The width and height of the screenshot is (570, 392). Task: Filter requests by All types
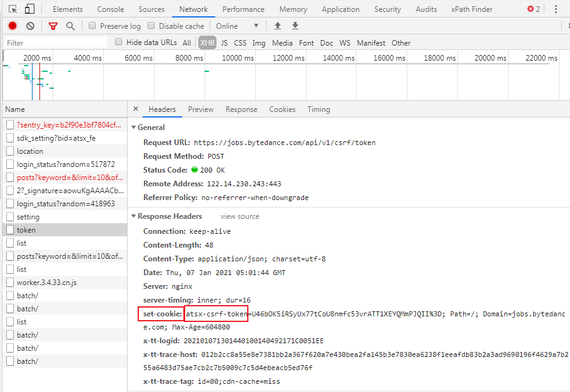point(187,43)
